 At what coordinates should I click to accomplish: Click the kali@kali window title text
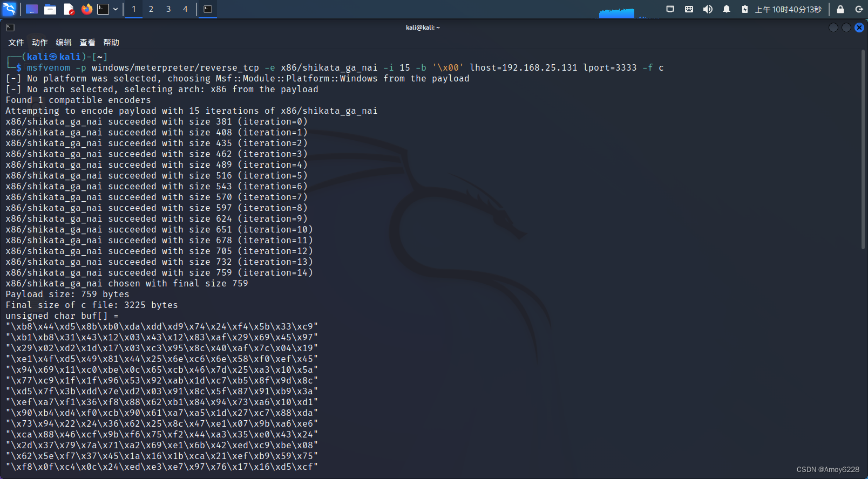click(x=423, y=28)
